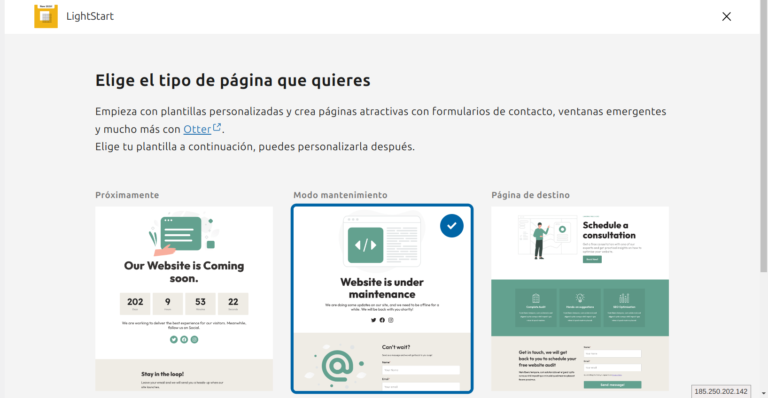Click the page vertical scrollbar thumb
768x398 pixels.
pos(764,137)
